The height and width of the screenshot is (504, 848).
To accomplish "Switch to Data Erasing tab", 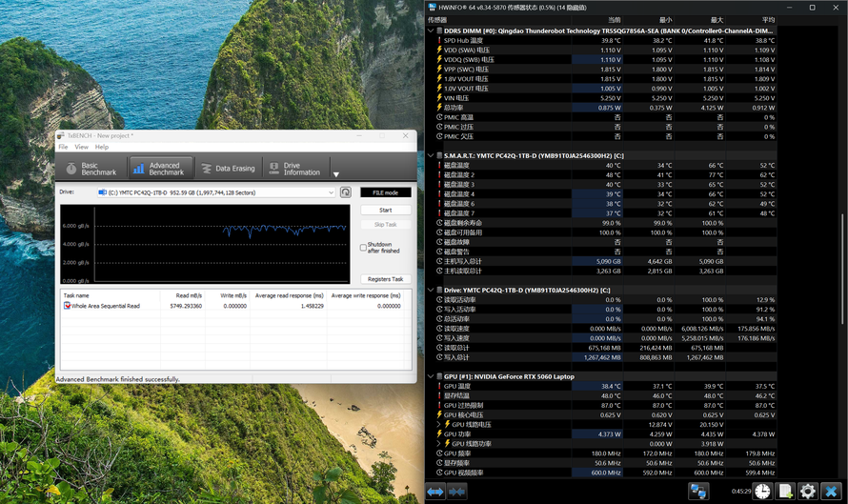I will pos(229,169).
